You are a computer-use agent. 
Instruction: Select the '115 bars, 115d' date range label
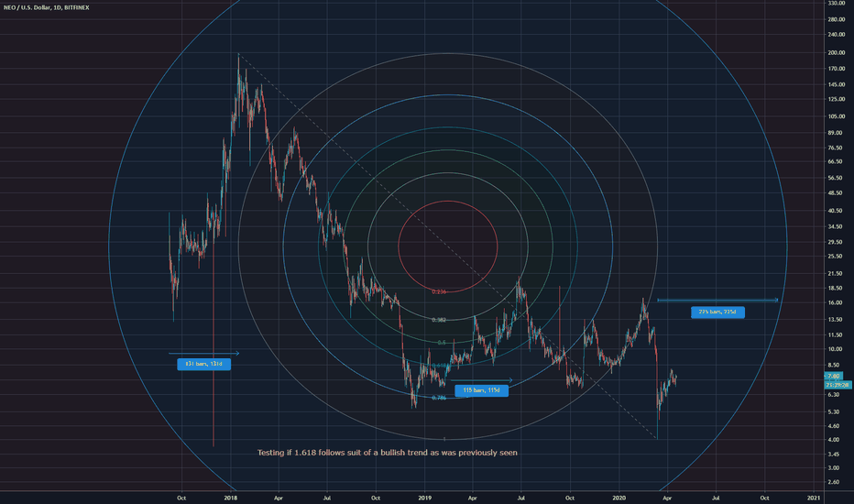[481, 390]
